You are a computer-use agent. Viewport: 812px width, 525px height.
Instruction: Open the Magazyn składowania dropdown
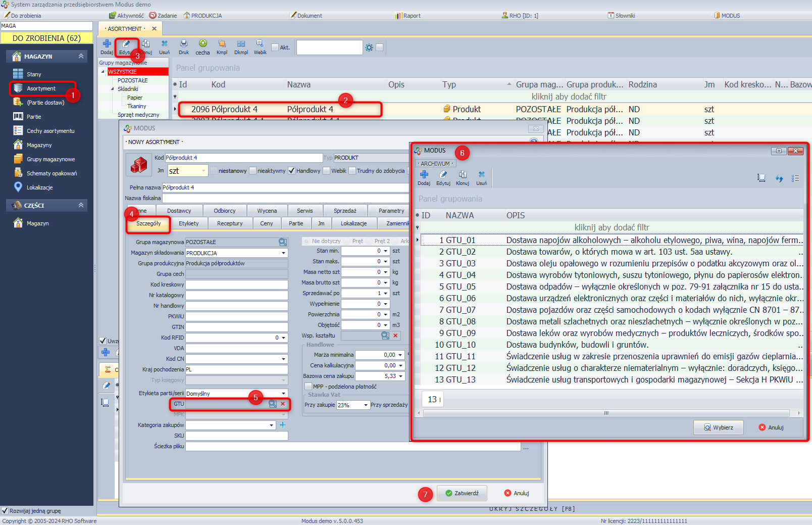tap(283, 253)
